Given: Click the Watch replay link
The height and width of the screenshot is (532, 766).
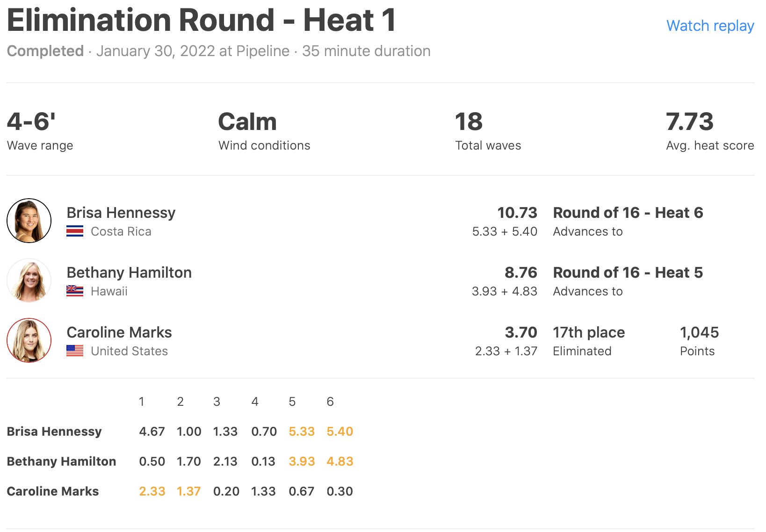Looking at the screenshot, I should click(710, 26).
